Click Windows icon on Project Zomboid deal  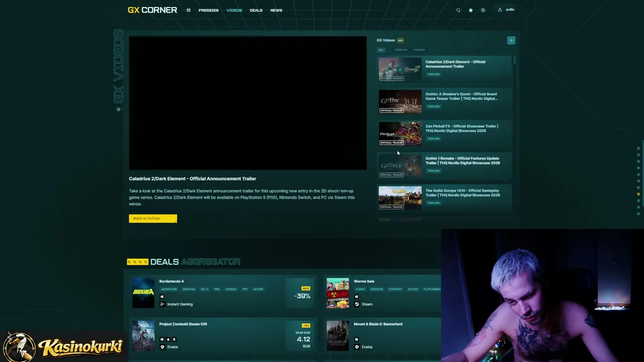(162, 339)
